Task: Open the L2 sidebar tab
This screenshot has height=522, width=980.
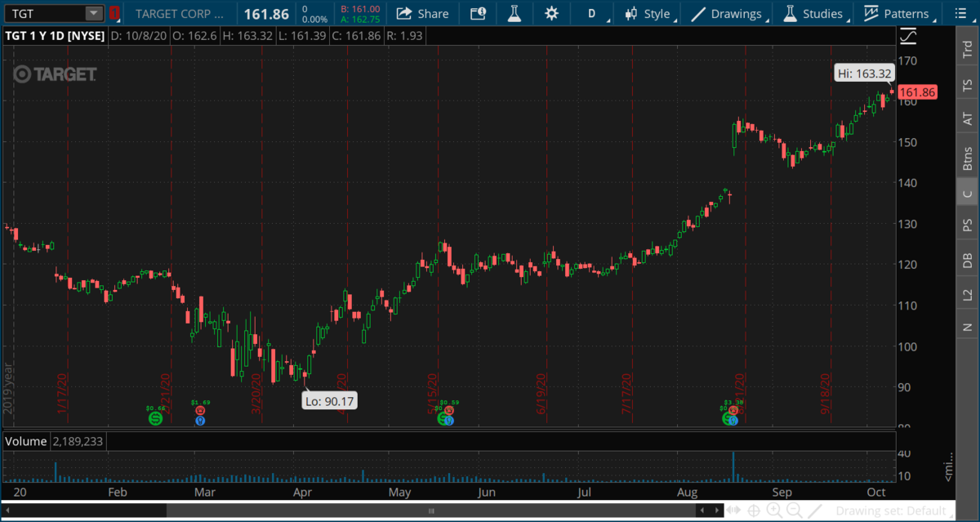Action: (968, 295)
